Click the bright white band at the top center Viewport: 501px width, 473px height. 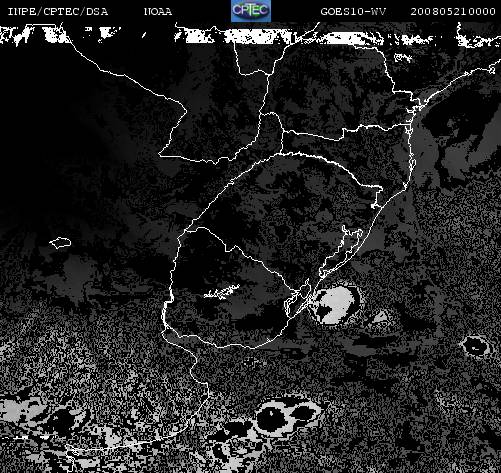(x=238, y=37)
